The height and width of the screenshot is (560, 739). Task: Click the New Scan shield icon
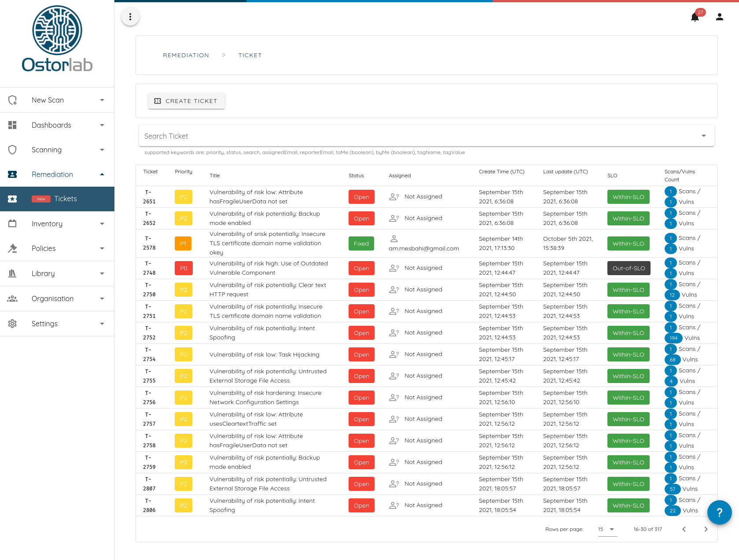(13, 100)
